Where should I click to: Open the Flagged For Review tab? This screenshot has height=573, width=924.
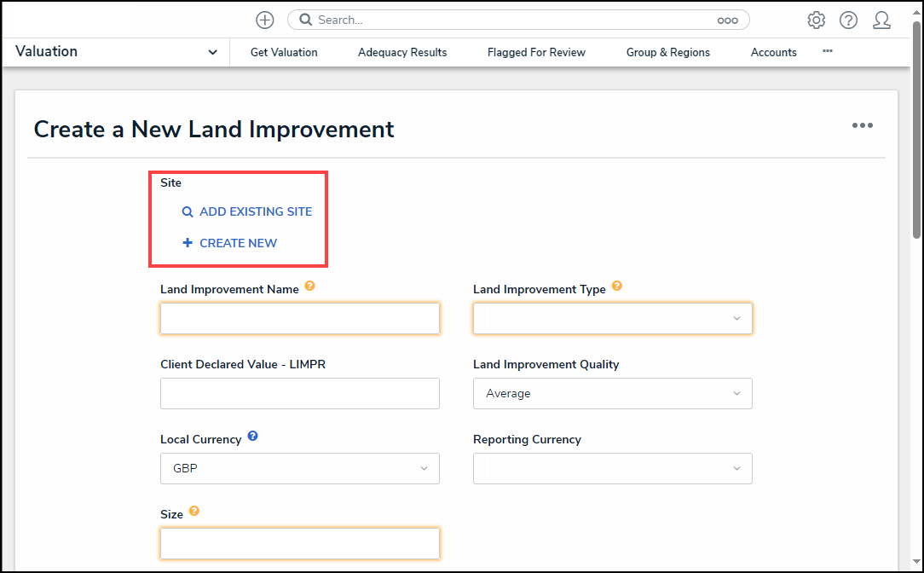point(536,53)
